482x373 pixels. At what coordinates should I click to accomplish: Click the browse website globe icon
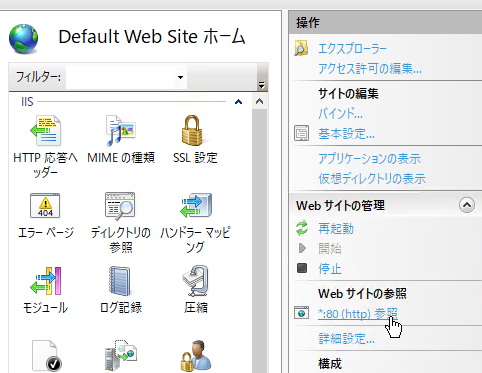(302, 313)
